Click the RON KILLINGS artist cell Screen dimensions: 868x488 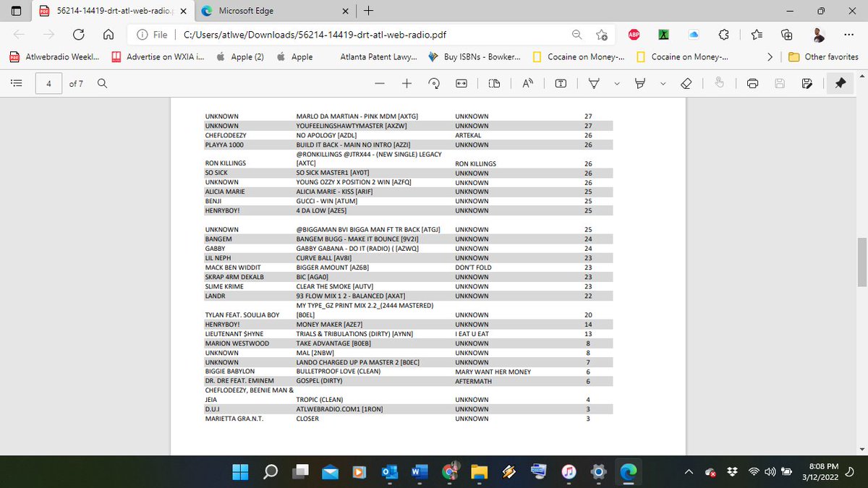point(226,163)
